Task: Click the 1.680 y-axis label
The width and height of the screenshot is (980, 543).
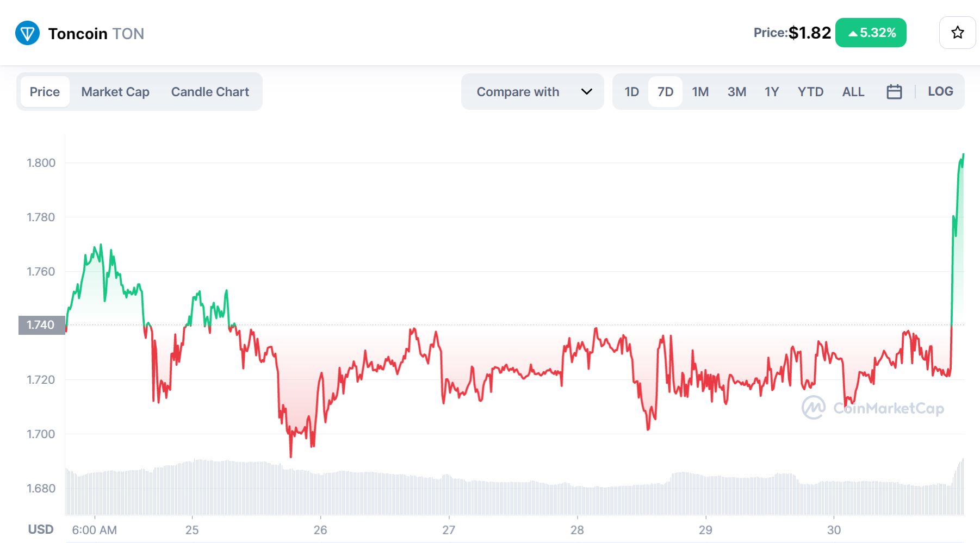Action: click(41, 488)
